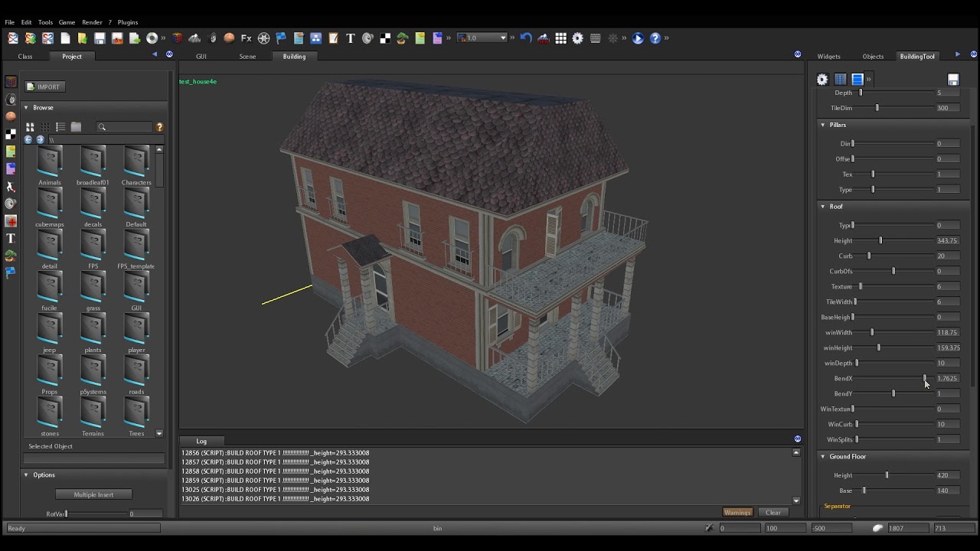
Task: Click the IMPORT button
Action: click(x=44, y=87)
